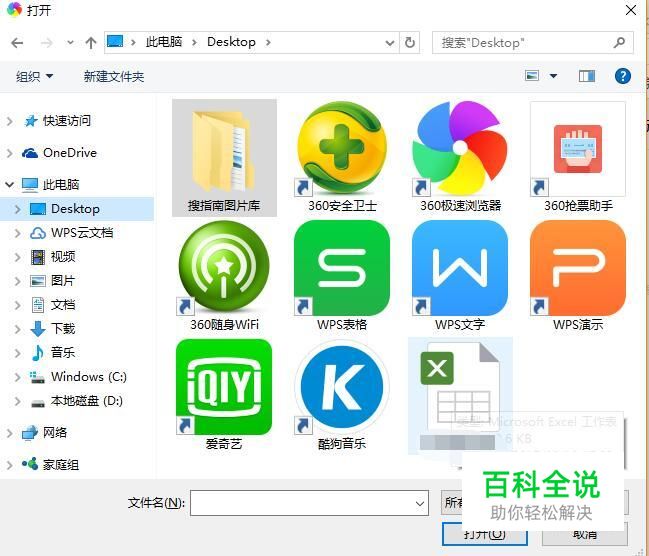
Task: Select 下载 in the sidebar
Action: (x=63, y=328)
